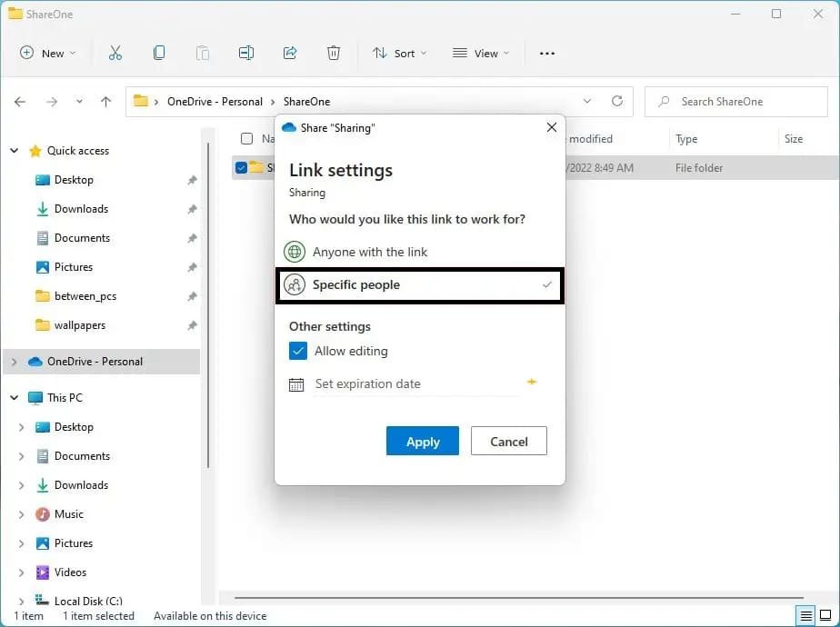The width and height of the screenshot is (840, 627).
Task: Click the Rename icon in toolbar
Action: pyautogui.click(x=246, y=54)
